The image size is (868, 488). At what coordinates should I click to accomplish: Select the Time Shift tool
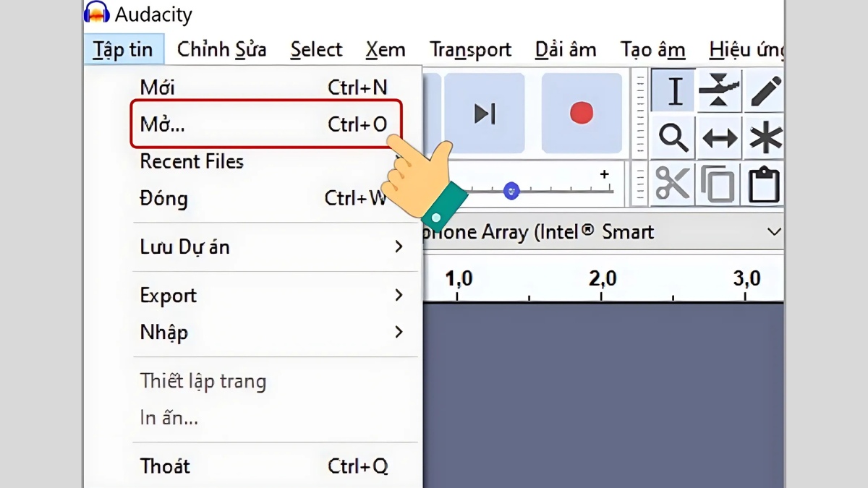tap(720, 137)
